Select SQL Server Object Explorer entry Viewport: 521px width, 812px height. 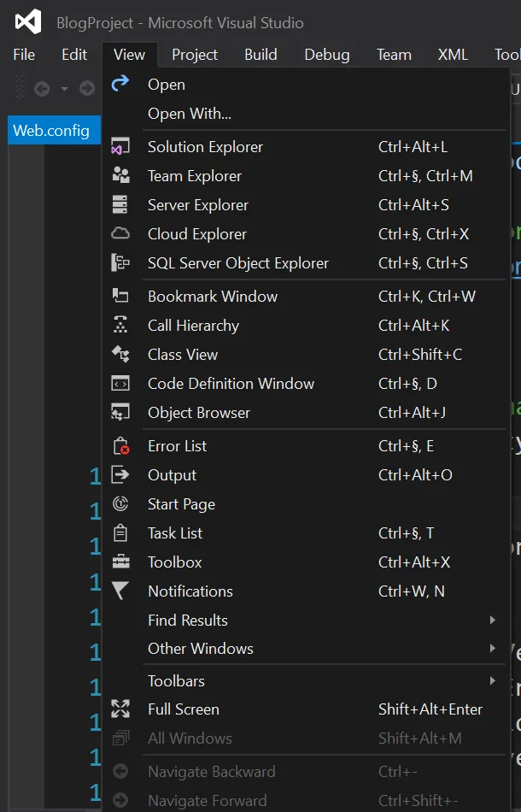point(305,262)
